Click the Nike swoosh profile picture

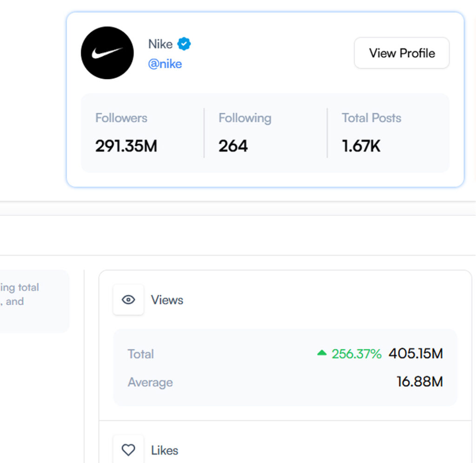107,53
